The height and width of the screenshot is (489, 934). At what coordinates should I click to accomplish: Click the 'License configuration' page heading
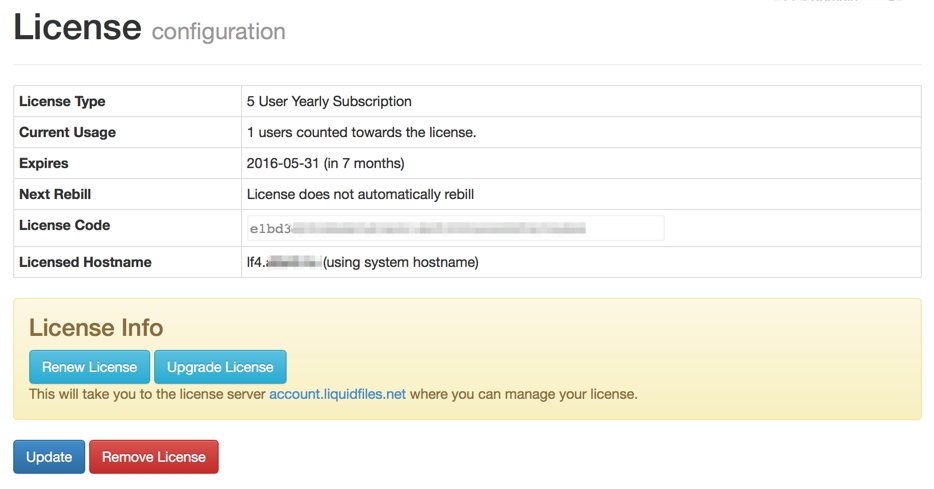[x=150, y=28]
